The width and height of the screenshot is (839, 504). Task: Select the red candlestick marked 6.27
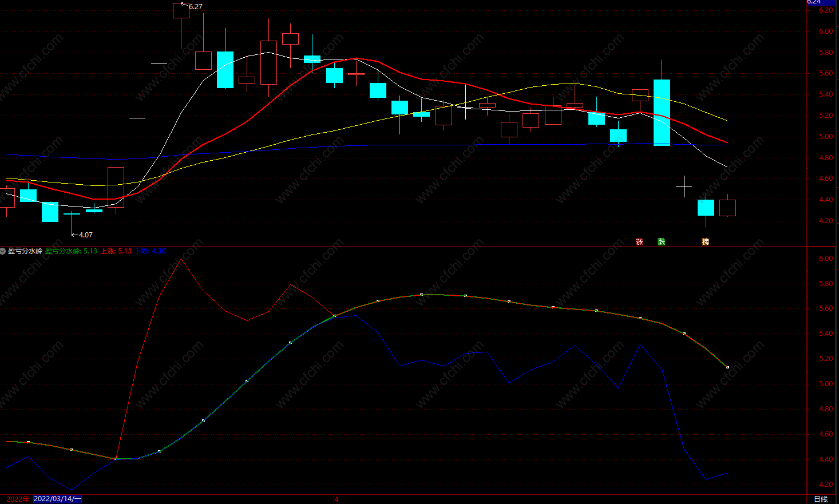coord(181,10)
